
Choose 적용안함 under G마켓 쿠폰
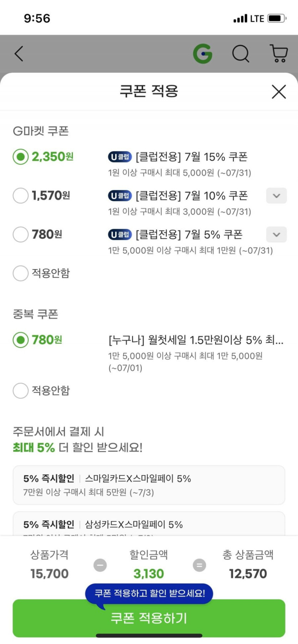[x=21, y=273]
